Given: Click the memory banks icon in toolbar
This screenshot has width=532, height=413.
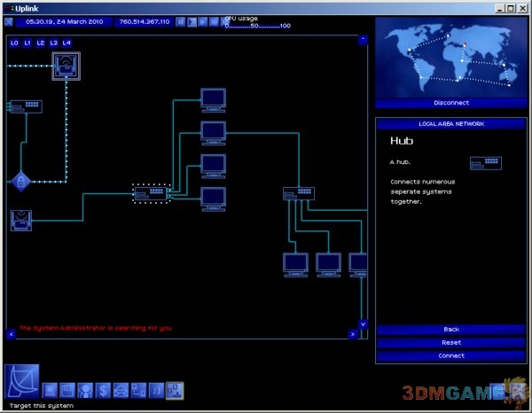Looking at the screenshot, I should pos(68,389).
